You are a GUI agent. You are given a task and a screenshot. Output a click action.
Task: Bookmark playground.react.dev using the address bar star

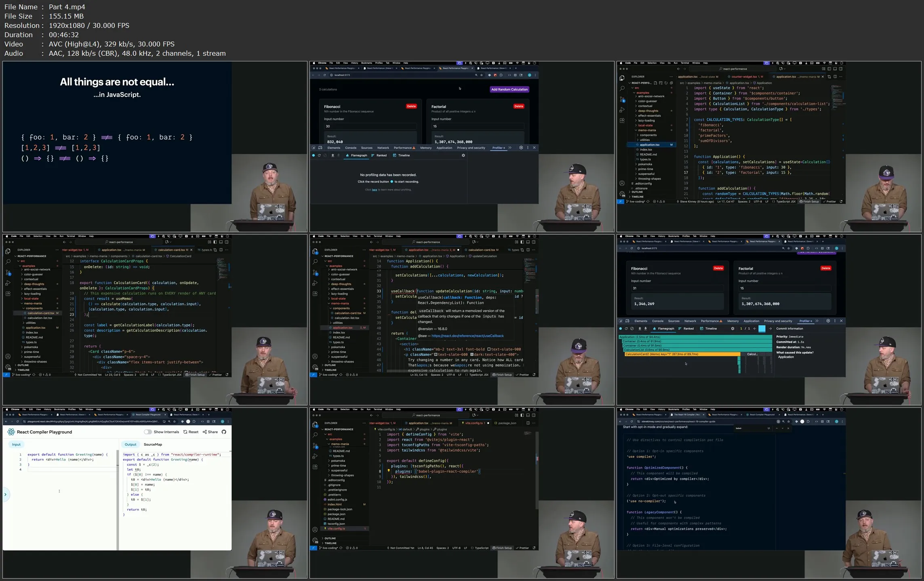click(x=175, y=422)
